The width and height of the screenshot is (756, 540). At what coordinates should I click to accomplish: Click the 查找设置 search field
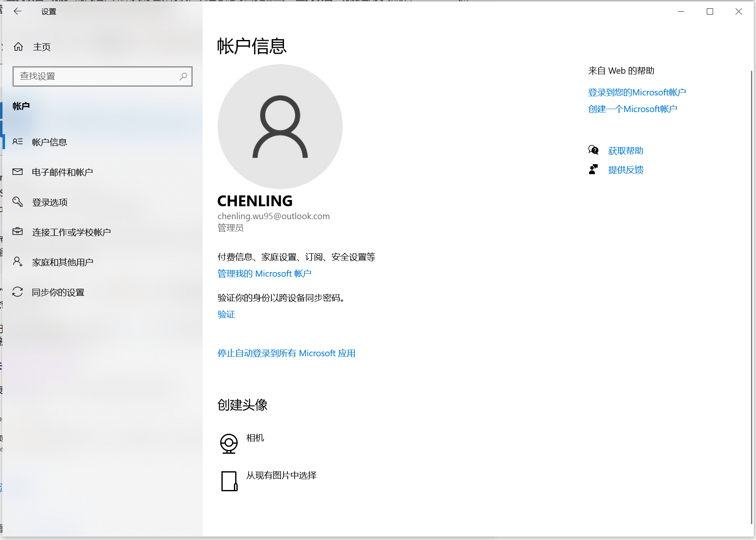tap(102, 76)
